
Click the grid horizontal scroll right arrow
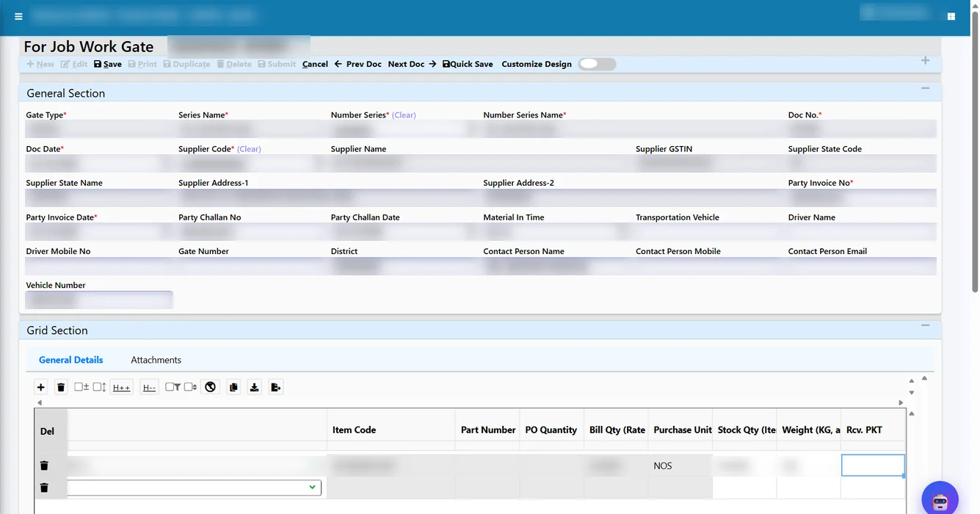coord(901,402)
